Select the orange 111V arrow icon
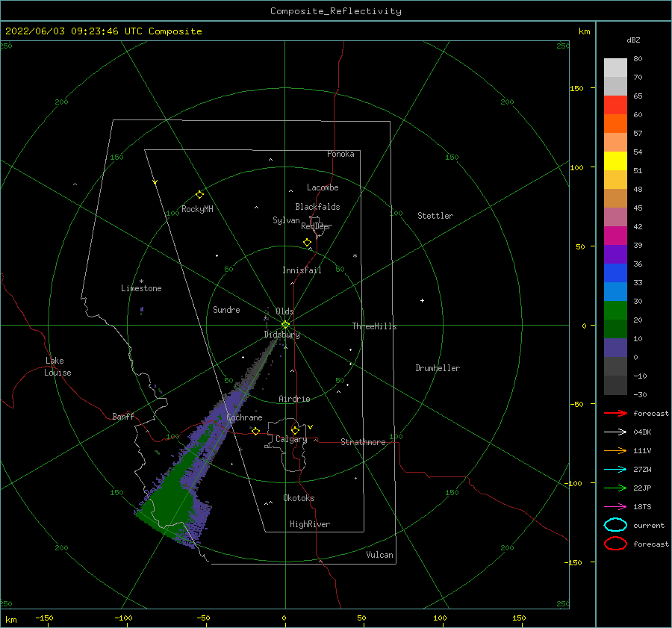The width and height of the screenshot is (672, 628). 615,450
